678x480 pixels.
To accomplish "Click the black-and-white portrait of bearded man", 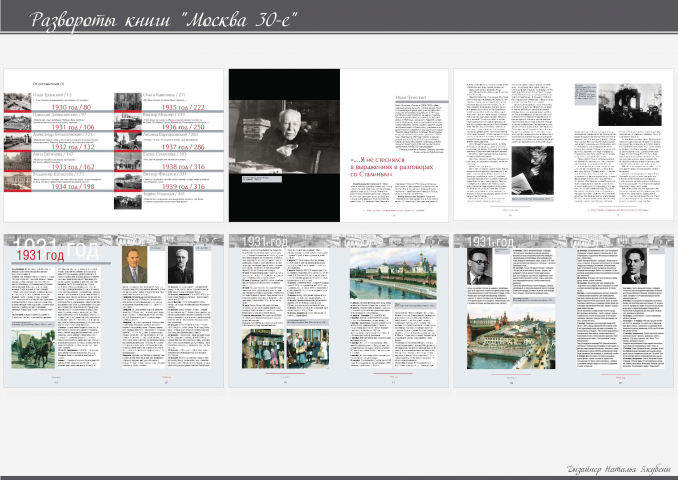I will 181,265.
